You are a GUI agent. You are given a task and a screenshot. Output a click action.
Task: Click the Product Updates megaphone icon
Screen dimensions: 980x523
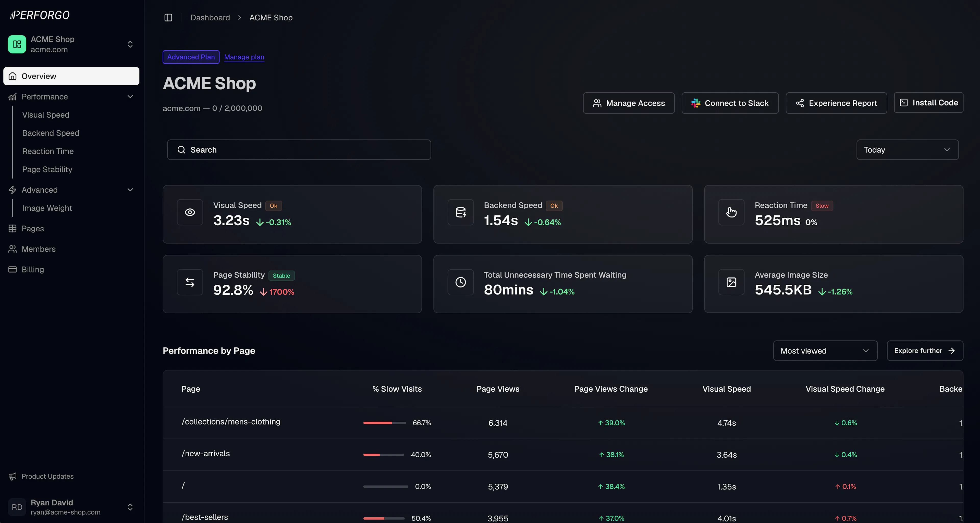click(13, 476)
